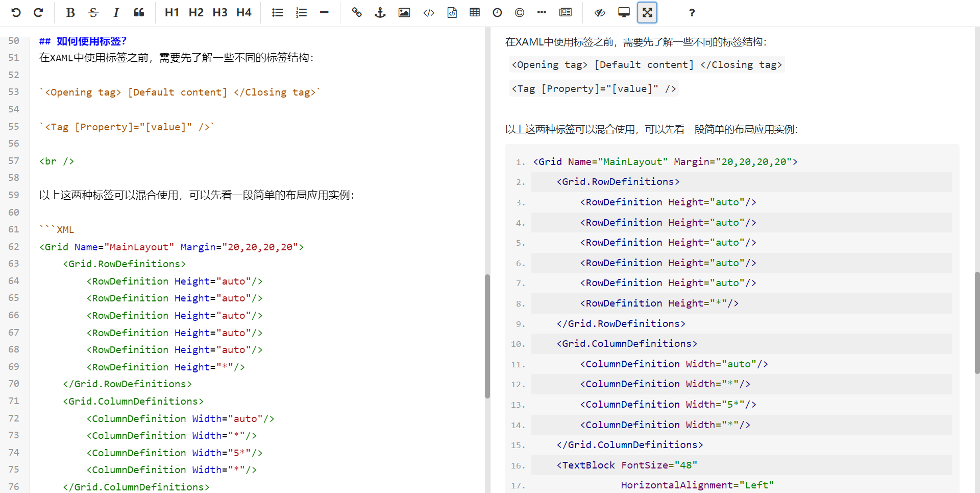The height and width of the screenshot is (493, 980).
Task: Click preview code line 8 RowDefinition Height="*"
Action: (659, 303)
